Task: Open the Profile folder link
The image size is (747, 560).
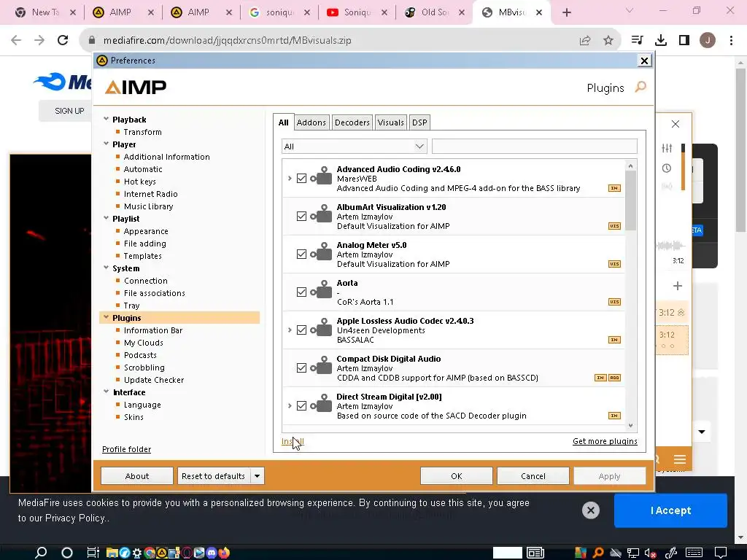Action: coord(127,449)
